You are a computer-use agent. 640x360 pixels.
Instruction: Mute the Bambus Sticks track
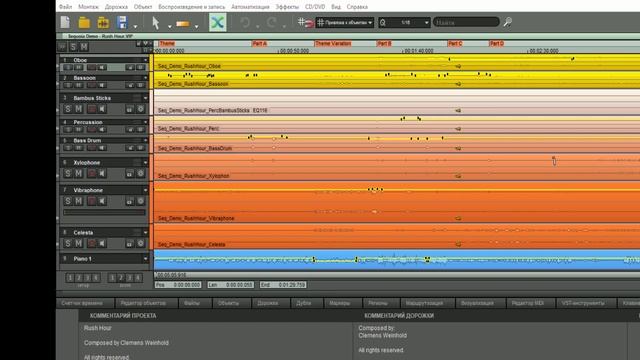click(x=79, y=109)
